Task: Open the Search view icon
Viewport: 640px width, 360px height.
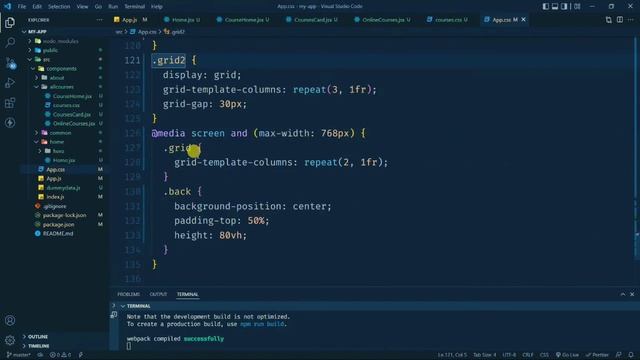Action: pyautogui.click(x=10, y=42)
